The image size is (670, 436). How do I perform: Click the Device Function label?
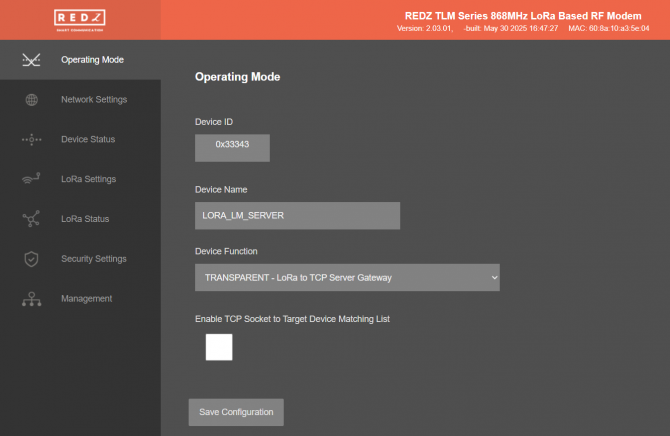[226, 251]
